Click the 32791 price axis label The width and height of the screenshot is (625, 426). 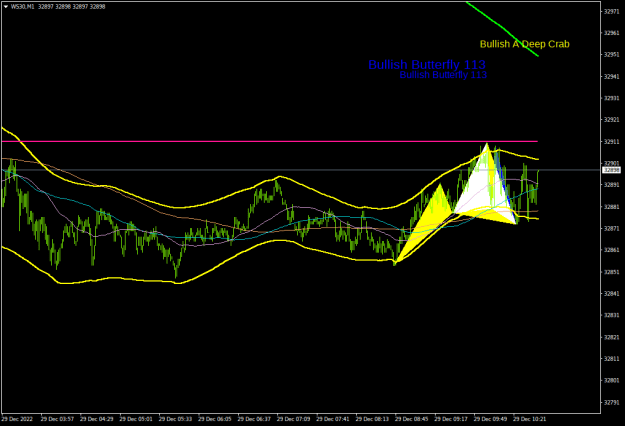tap(611, 402)
